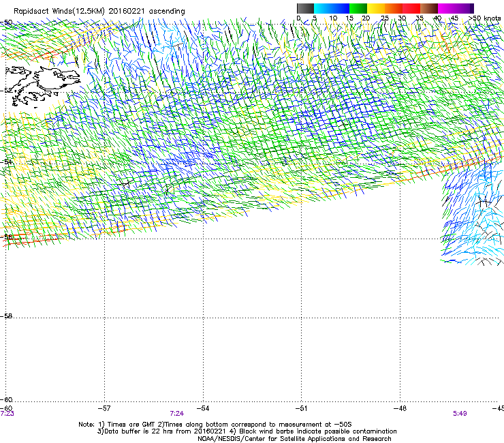
Task: Click the '-48' longitude axis label
Action: coord(400,408)
